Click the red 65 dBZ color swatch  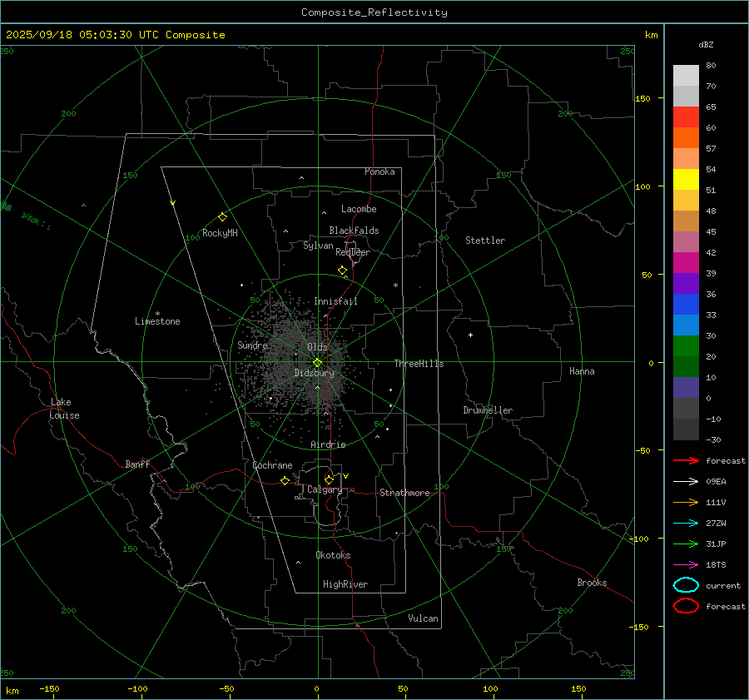click(x=686, y=117)
